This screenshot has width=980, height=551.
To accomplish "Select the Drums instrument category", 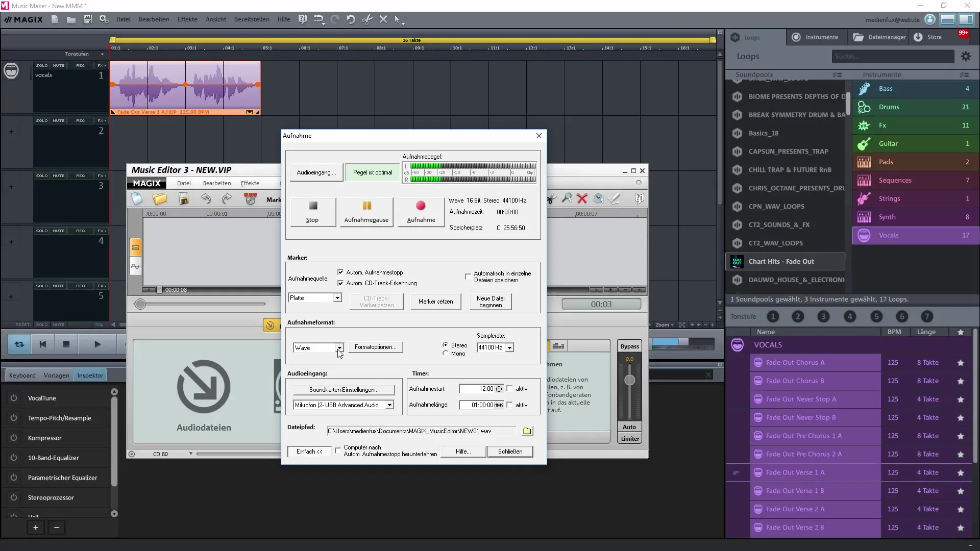I will [x=916, y=107].
